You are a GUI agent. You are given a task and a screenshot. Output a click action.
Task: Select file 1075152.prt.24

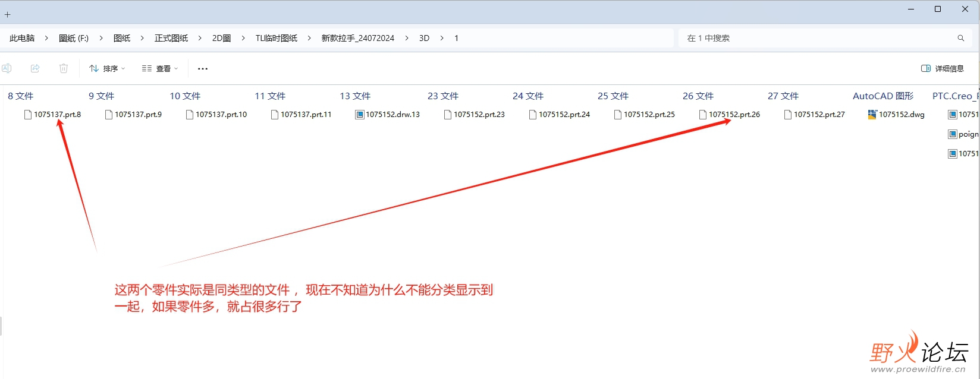coord(560,115)
